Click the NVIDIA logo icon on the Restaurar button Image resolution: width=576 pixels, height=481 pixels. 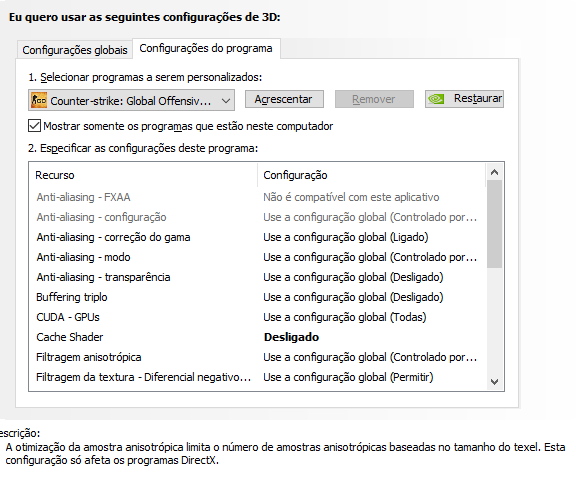tap(436, 99)
